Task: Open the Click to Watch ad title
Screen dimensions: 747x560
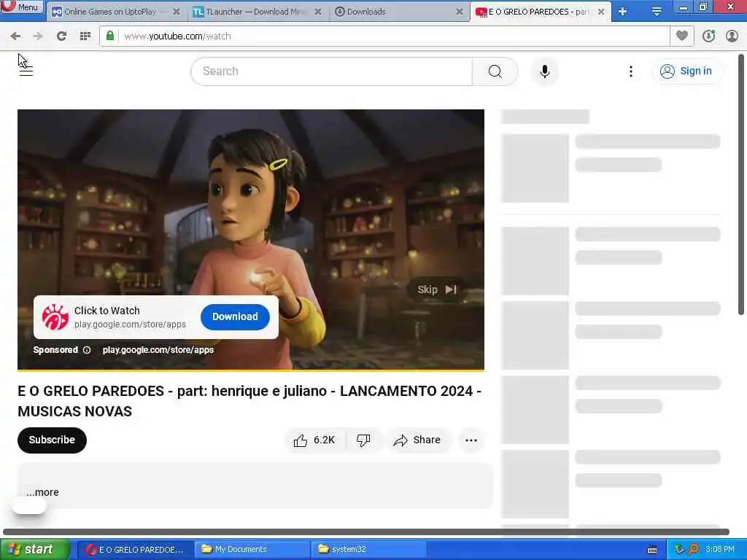Action: (x=107, y=311)
